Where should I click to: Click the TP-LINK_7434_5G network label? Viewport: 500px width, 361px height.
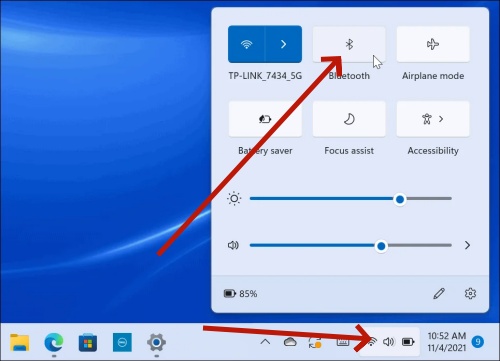265,76
